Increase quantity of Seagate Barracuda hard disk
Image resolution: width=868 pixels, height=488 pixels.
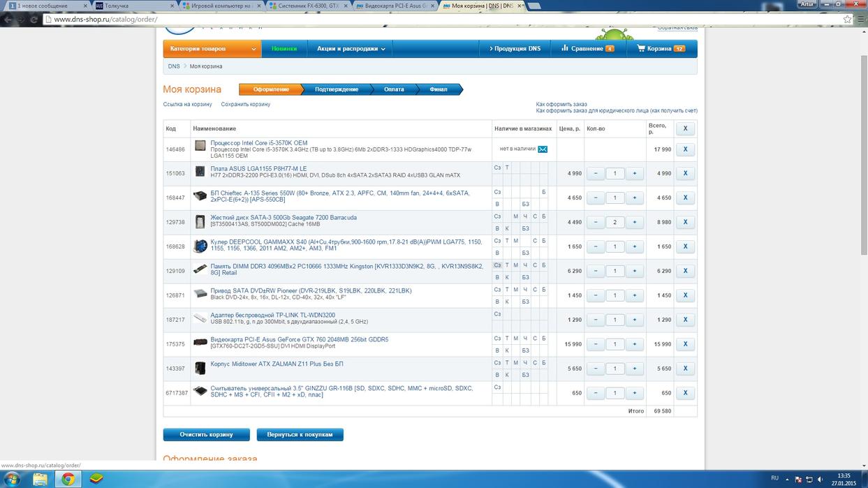tap(634, 222)
